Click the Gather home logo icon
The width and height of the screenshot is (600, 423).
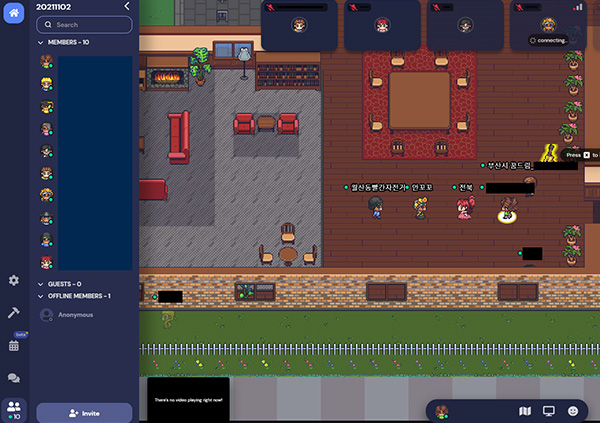click(x=14, y=14)
